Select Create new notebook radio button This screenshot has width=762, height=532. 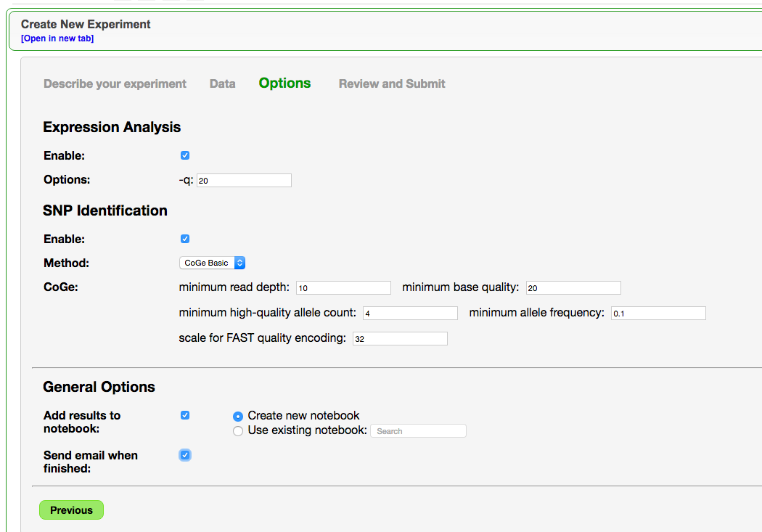[238, 417]
